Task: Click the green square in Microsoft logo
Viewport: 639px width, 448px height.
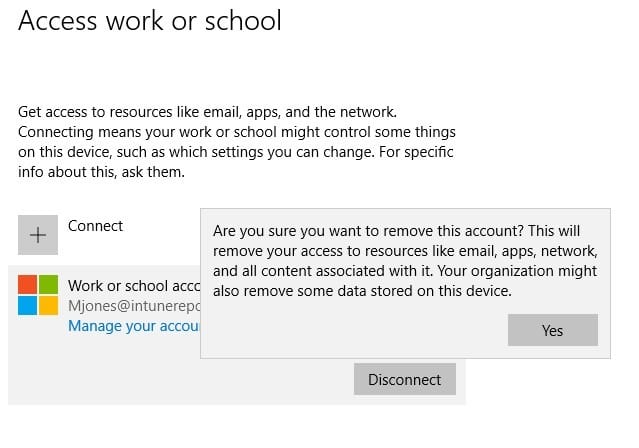Action: pyautogui.click(x=49, y=284)
